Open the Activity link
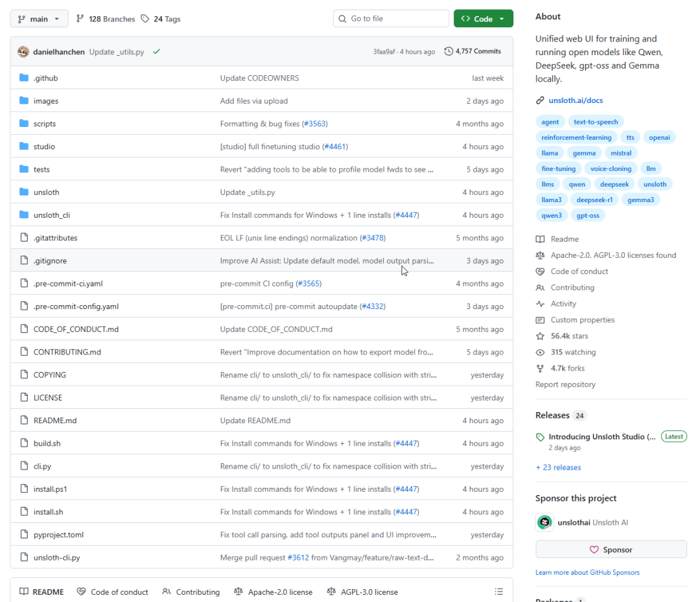The height and width of the screenshot is (602, 700). 563,304
